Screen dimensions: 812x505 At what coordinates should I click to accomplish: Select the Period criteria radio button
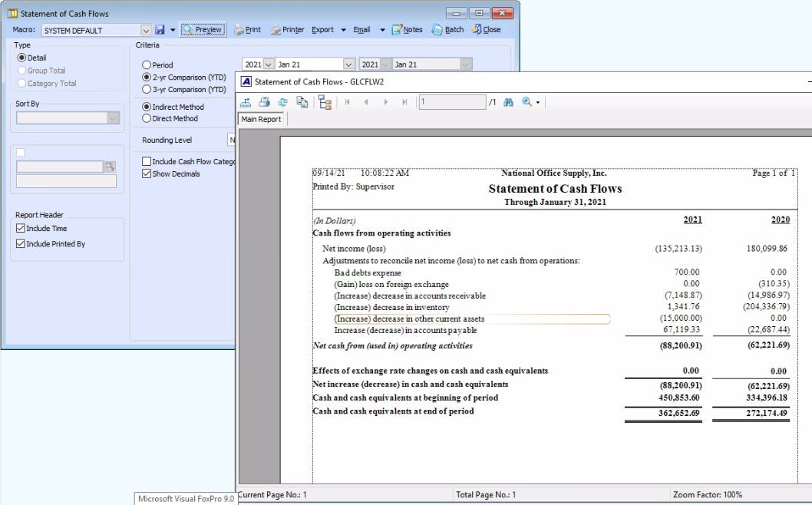[147, 64]
